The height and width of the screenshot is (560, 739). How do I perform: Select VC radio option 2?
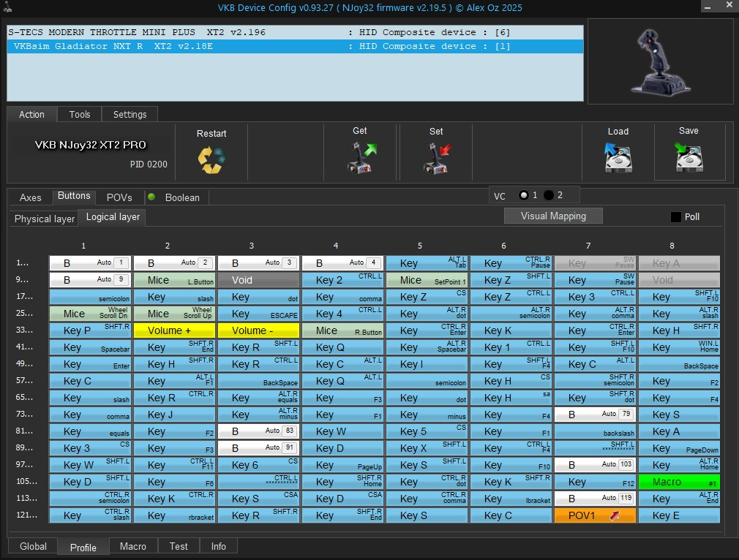[549, 195]
